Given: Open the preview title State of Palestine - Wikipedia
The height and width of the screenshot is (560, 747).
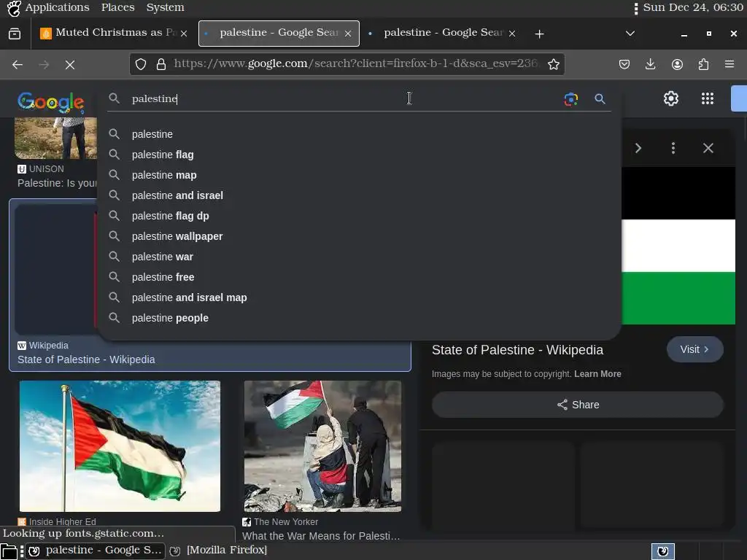Looking at the screenshot, I should click(x=517, y=350).
